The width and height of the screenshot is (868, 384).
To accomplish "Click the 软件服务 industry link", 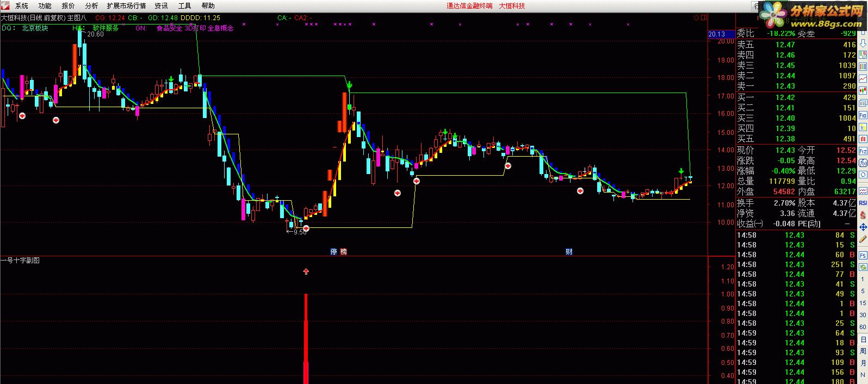I will (106, 28).
